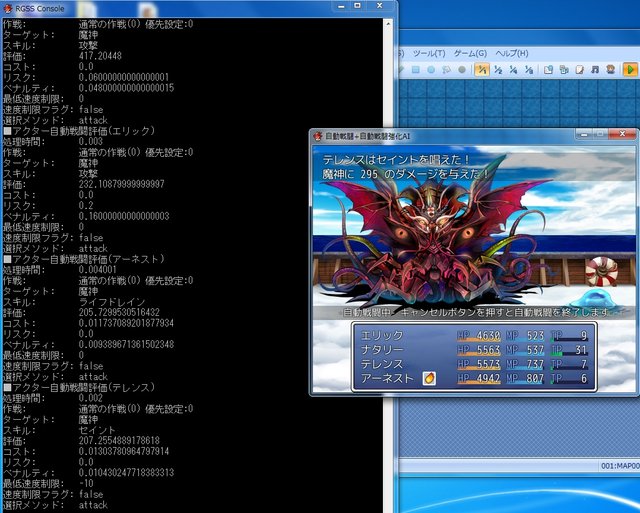Click the RGSS Console window title text
This screenshot has height=513, width=640.
pyautogui.click(x=40, y=8)
